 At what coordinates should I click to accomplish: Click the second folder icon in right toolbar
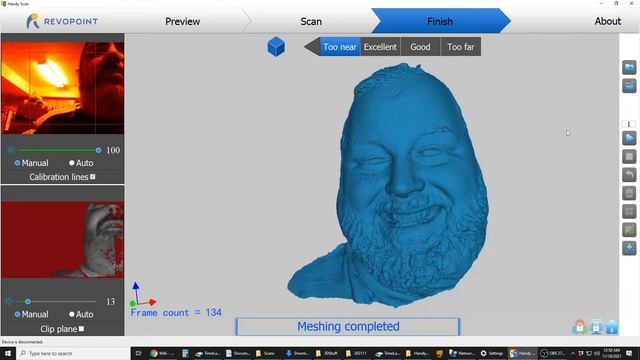pos(629,86)
